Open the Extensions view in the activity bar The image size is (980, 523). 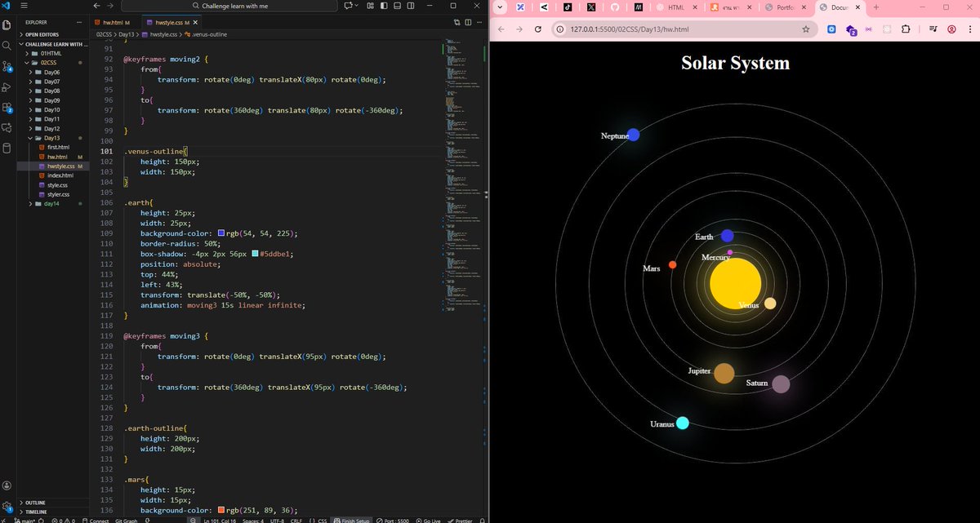pos(7,107)
